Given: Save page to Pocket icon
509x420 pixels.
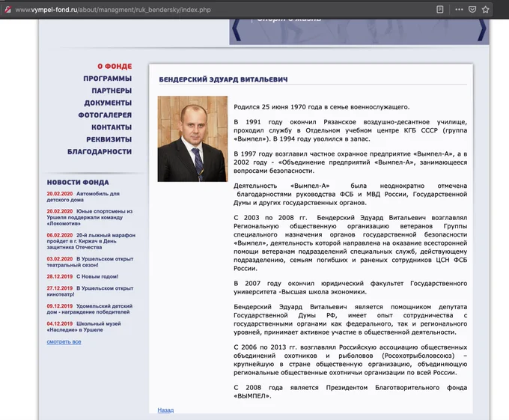Looking at the screenshot, I should point(472,10).
